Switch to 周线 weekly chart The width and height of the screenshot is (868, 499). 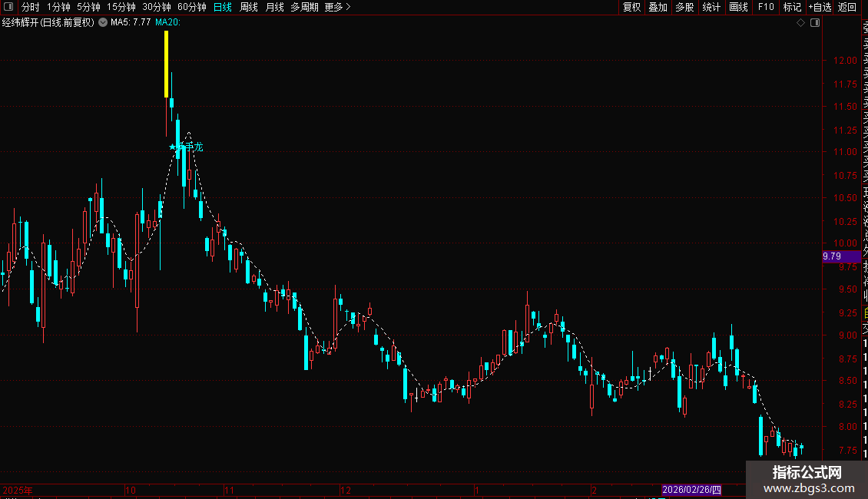click(249, 7)
